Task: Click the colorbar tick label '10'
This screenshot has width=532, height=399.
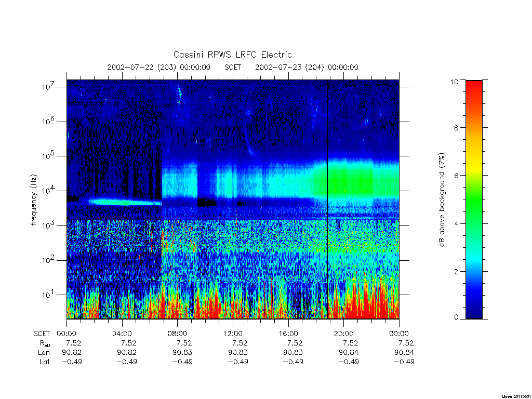Action: [x=454, y=82]
